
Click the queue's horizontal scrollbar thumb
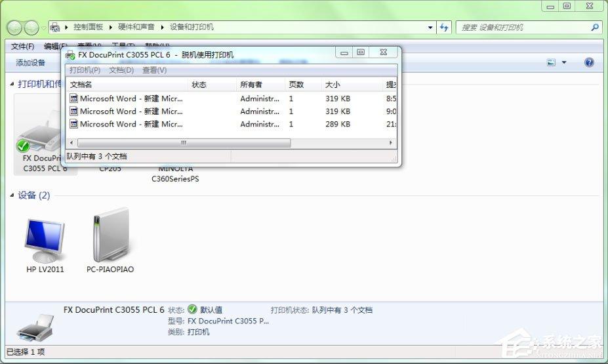coord(184,143)
